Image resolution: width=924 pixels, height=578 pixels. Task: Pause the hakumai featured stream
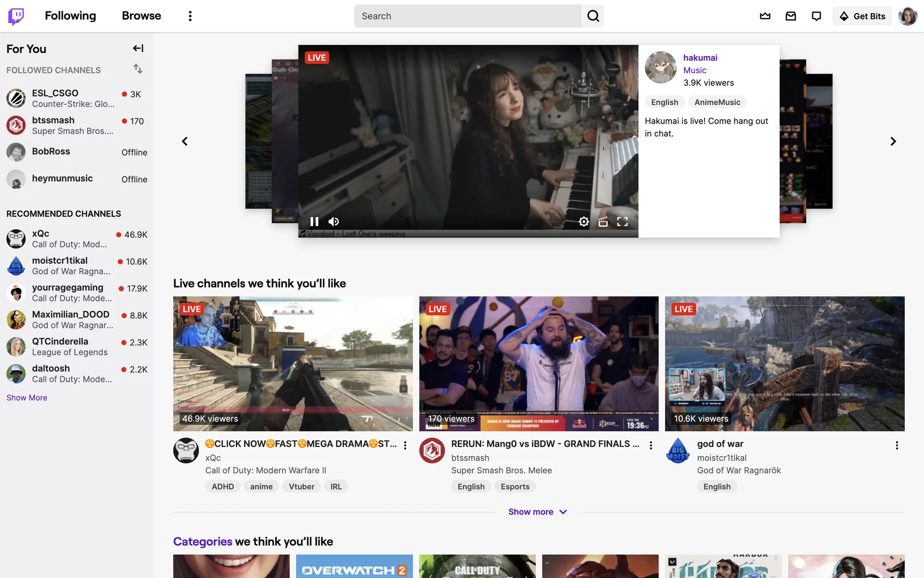coord(314,222)
